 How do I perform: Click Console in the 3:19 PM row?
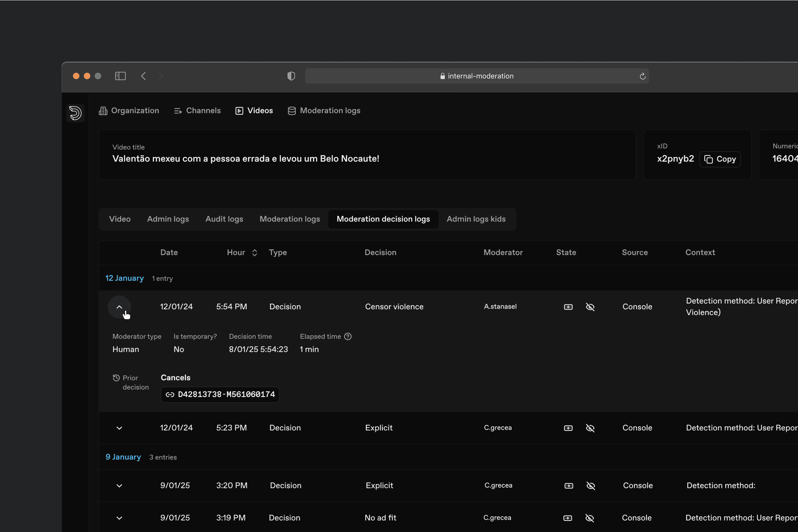[x=637, y=518]
